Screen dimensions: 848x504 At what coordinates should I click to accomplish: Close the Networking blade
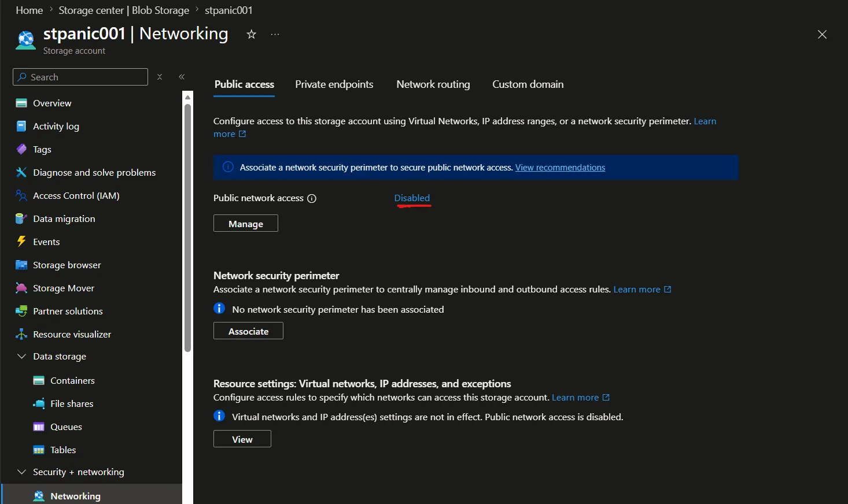coord(822,34)
